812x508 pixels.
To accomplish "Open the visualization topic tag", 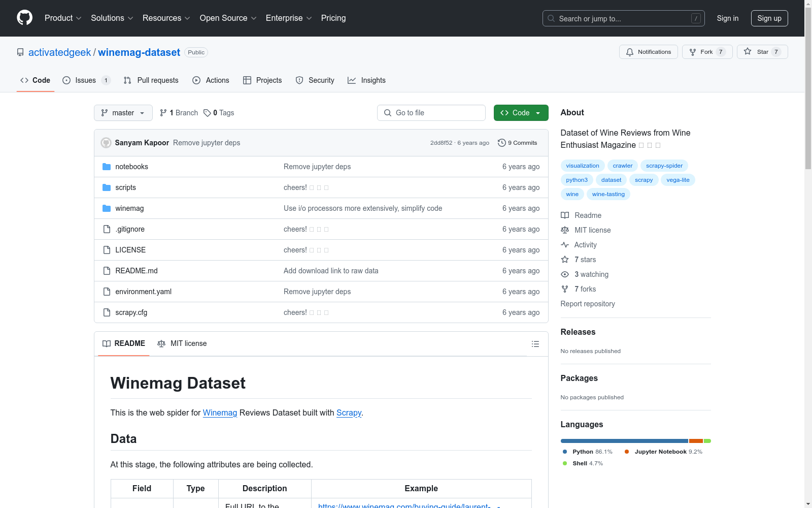I will click(583, 166).
